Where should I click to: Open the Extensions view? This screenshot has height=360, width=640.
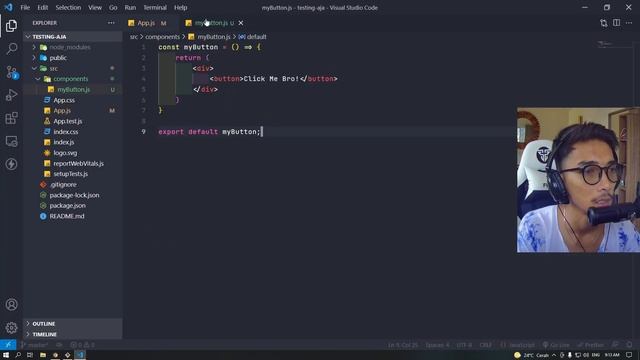[11, 118]
